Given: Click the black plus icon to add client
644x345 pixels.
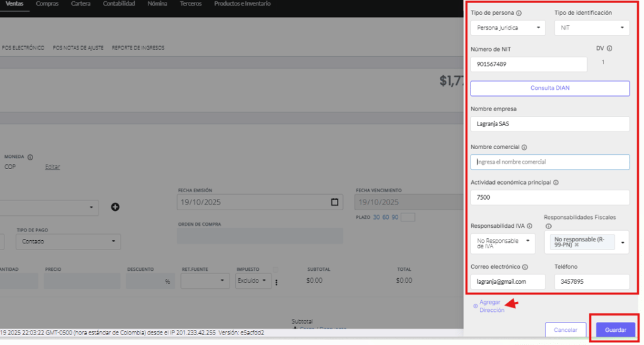Looking at the screenshot, I should [115, 207].
